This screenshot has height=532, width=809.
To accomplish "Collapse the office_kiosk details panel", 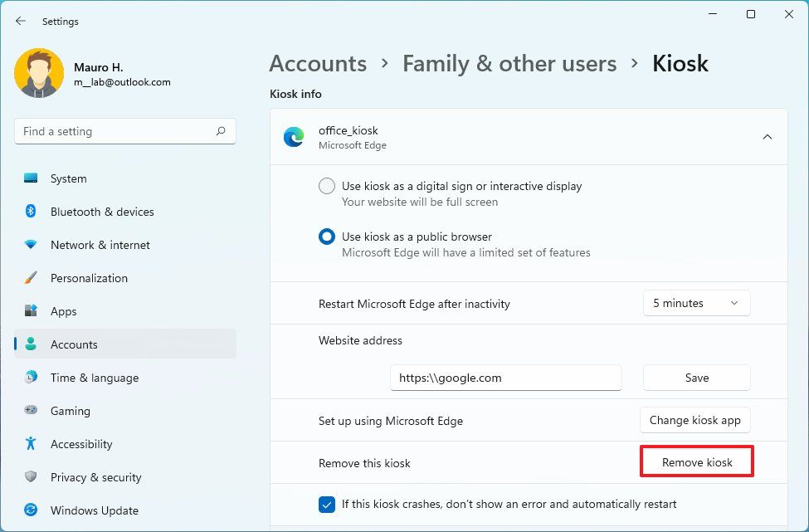I will (x=768, y=136).
